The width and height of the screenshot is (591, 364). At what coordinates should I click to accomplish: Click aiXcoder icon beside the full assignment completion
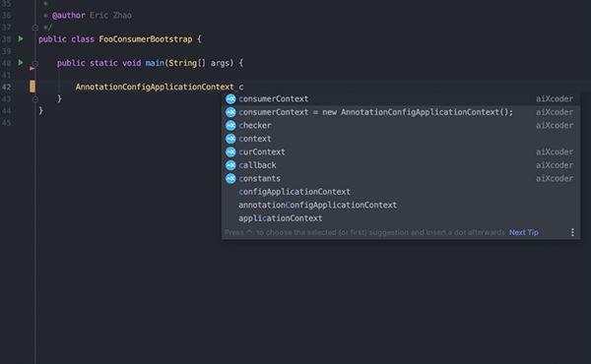[x=230, y=112]
